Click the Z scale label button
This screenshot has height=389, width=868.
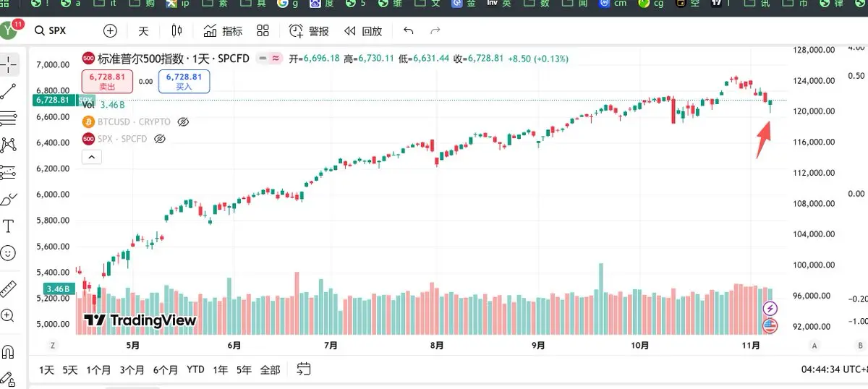(x=51, y=345)
